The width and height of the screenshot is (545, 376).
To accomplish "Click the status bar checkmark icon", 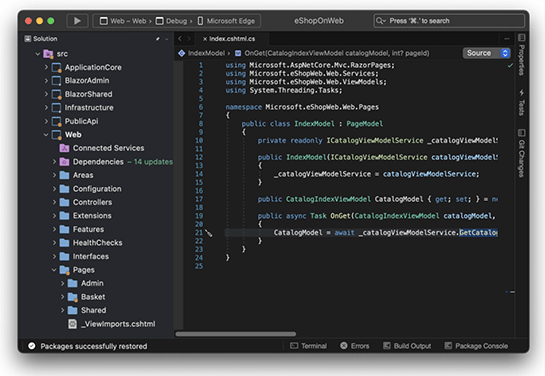I will click(32, 346).
